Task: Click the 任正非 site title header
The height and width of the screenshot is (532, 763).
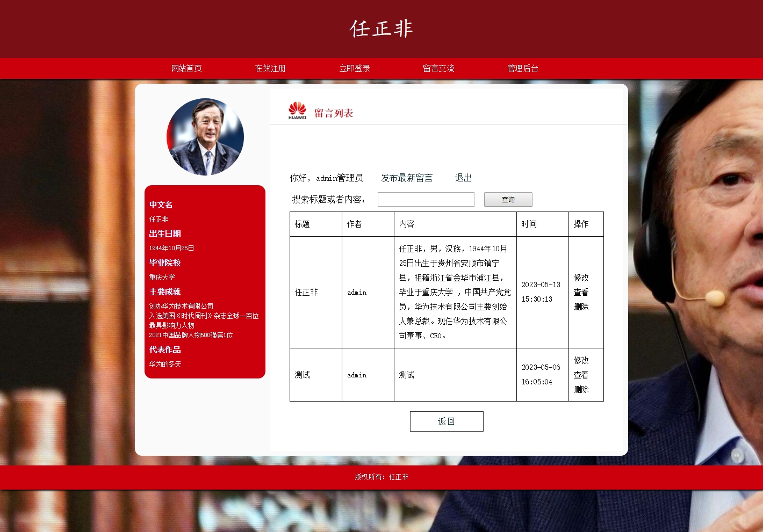Action: (x=381, y=28)
